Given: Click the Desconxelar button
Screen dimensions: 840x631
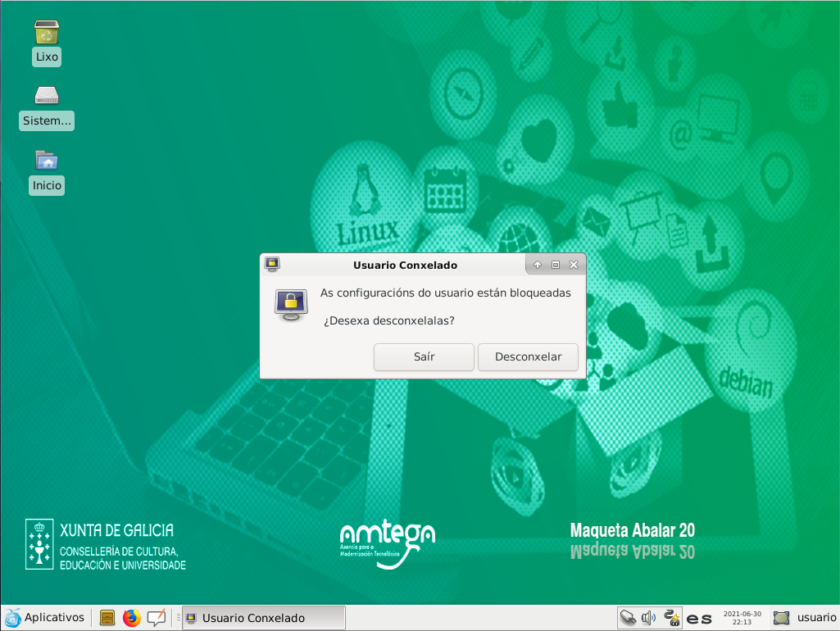Looking at the screenshot, I should pos(528,357).
